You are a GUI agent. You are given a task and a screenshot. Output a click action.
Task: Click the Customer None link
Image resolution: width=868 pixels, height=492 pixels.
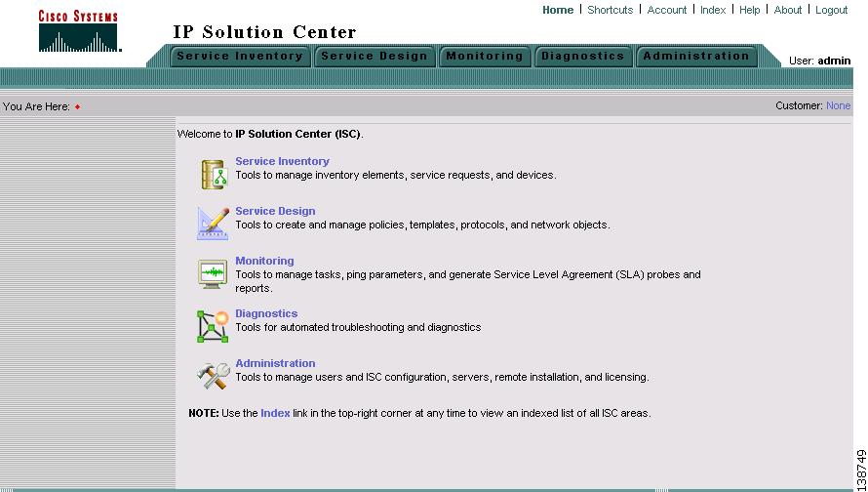tap(838, 105)
